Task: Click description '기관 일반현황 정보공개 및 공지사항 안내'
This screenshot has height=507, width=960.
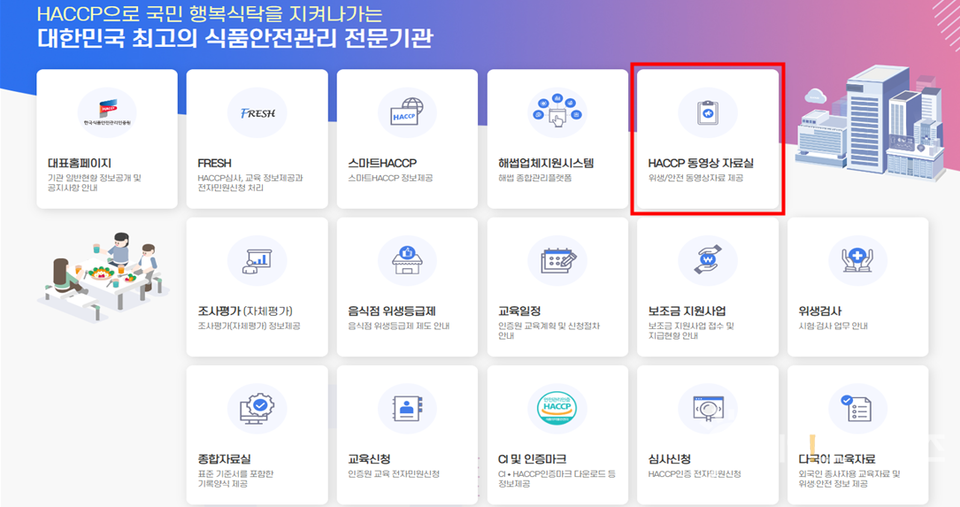Action: point(94,182)
